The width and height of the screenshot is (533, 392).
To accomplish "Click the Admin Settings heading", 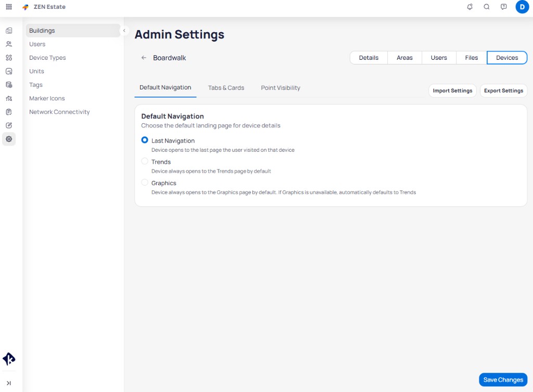I will click(179, 35).
